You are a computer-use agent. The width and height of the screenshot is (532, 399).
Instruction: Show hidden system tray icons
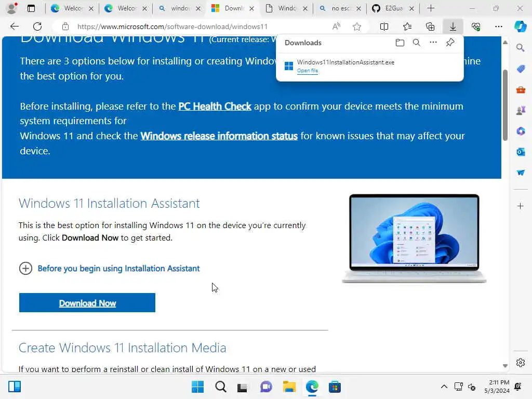[x=444, y=387]
